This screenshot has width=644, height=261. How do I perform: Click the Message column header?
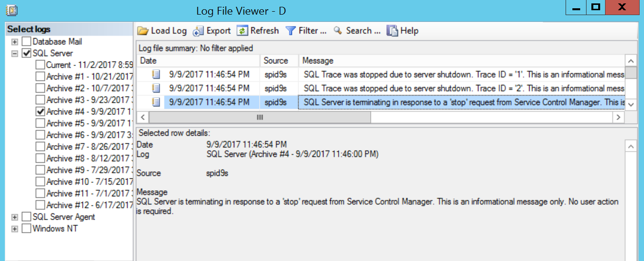pyautogui.click(x=461, y=61)
